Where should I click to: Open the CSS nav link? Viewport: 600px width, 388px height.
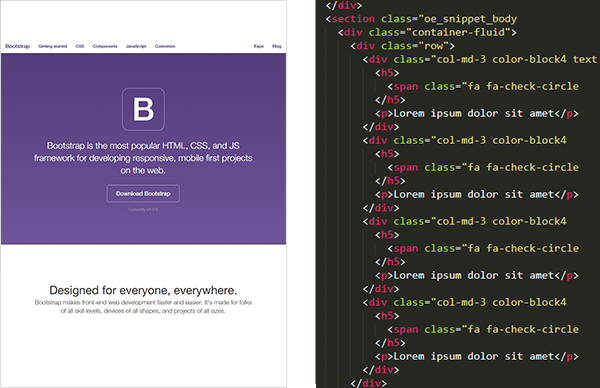click(x=80, y=46)
